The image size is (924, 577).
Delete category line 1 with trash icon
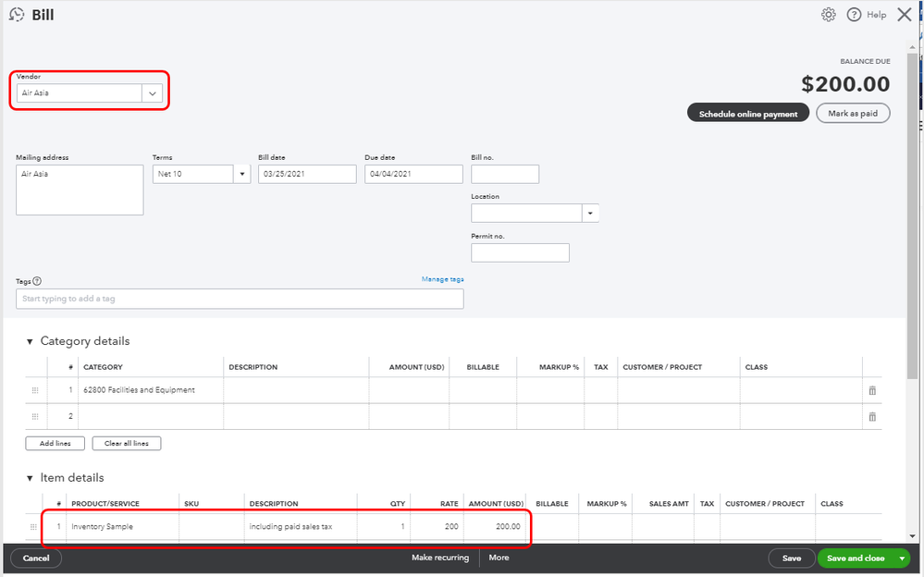coord(872,390)
